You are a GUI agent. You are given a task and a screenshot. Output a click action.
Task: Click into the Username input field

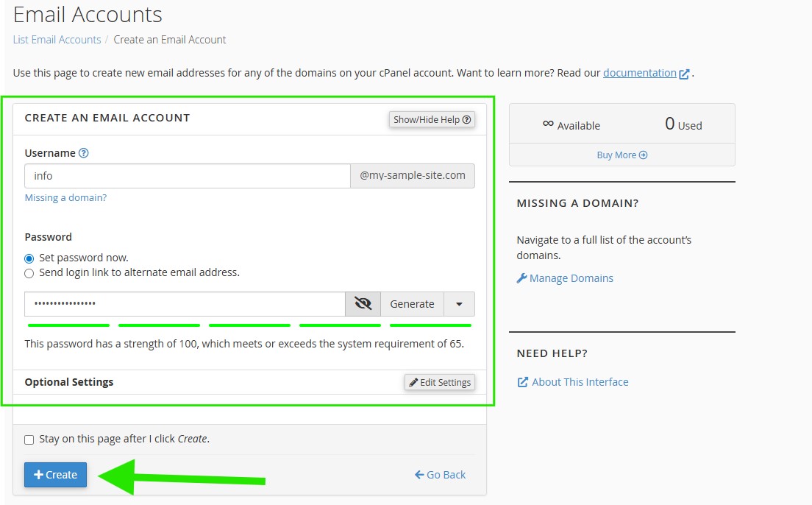coord(187,176)
